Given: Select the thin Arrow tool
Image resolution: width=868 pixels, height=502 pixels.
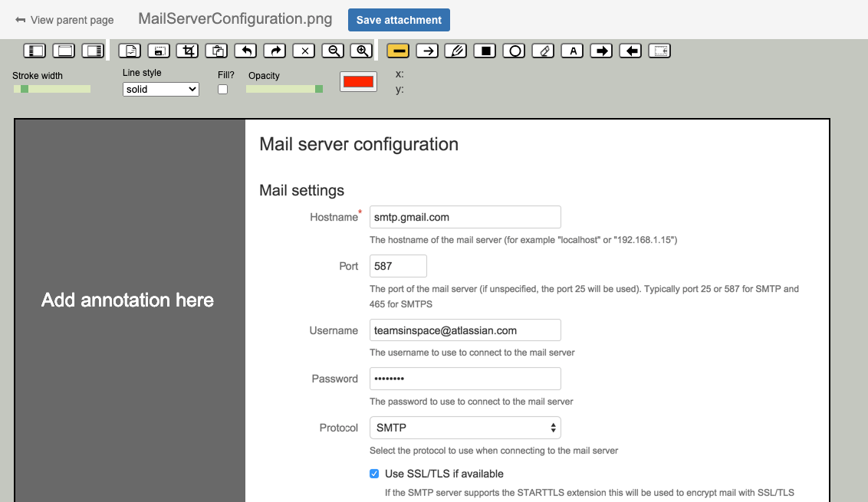Looking at the screenshot, I should tap(427, 51).
